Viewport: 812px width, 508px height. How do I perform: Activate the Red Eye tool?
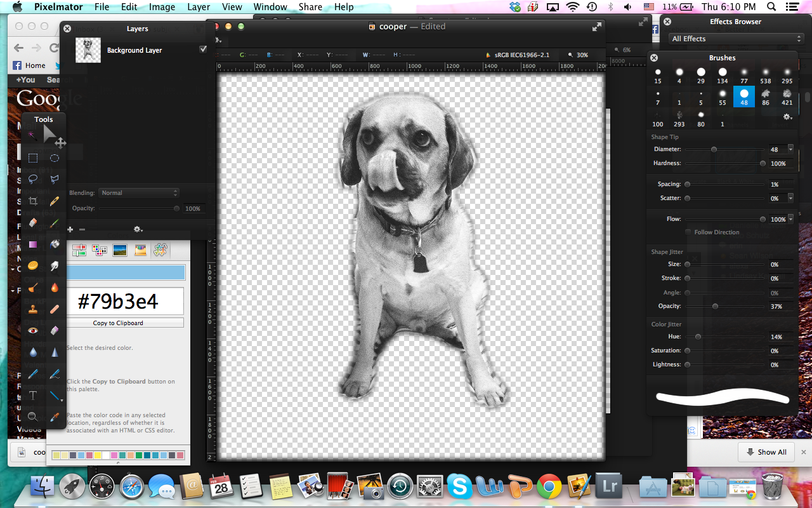point(33,330)
